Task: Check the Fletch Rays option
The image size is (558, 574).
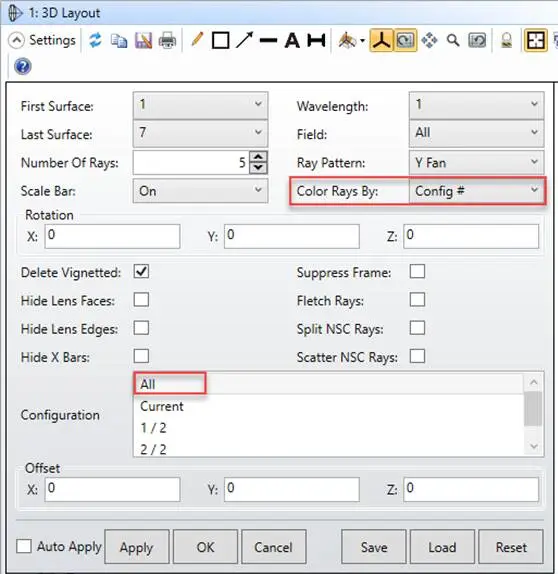Action: pos(417,299)
